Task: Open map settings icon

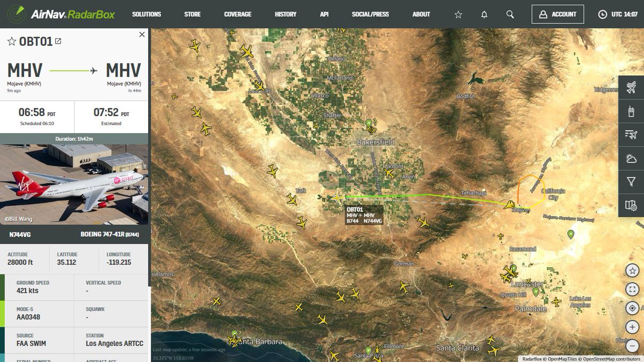Action: point(631,205)
